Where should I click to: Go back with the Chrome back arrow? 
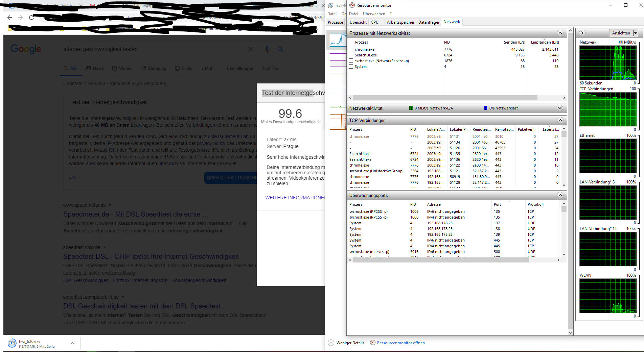click(x=10, y=18)
